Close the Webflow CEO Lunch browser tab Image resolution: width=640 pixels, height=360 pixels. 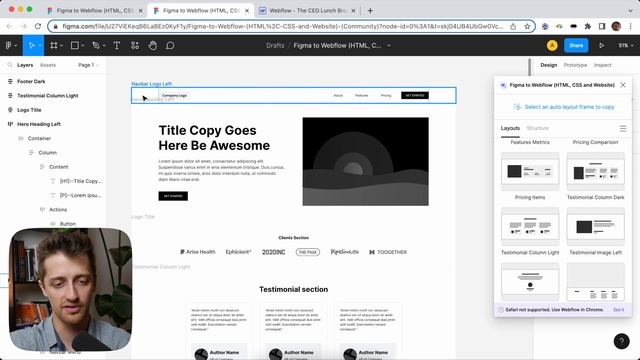[x=353, y=11]
